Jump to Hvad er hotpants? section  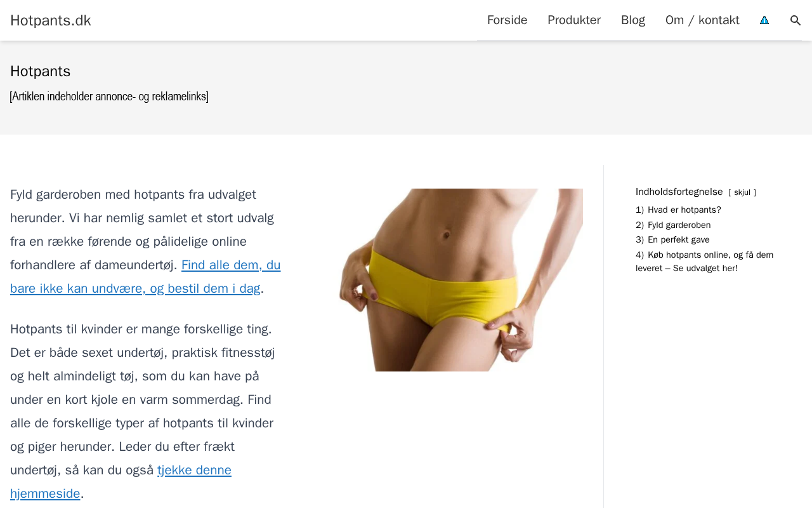tap(678, 210)
